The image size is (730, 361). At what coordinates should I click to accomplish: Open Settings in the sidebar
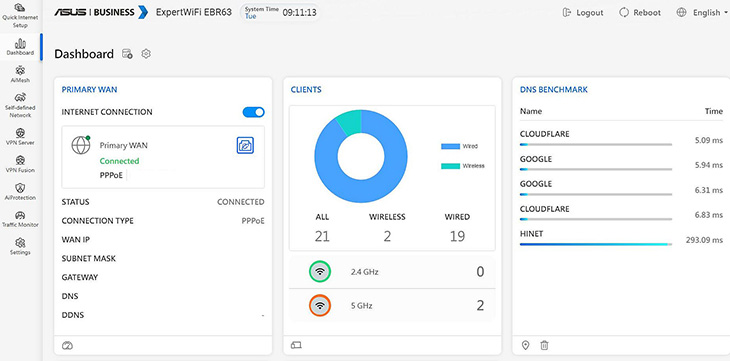(20, 246)
